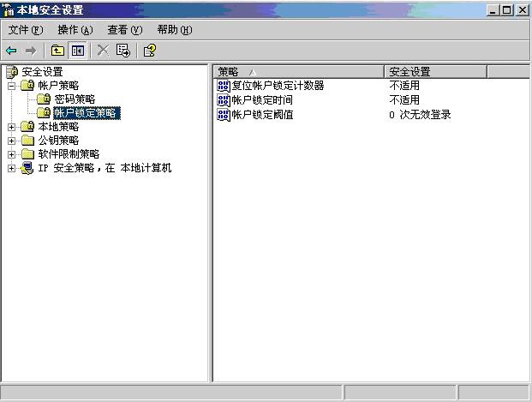This screenshot has width=532, height=402.
Task: Click the 软件限制策略 folder icon
Action: (27, 153)
